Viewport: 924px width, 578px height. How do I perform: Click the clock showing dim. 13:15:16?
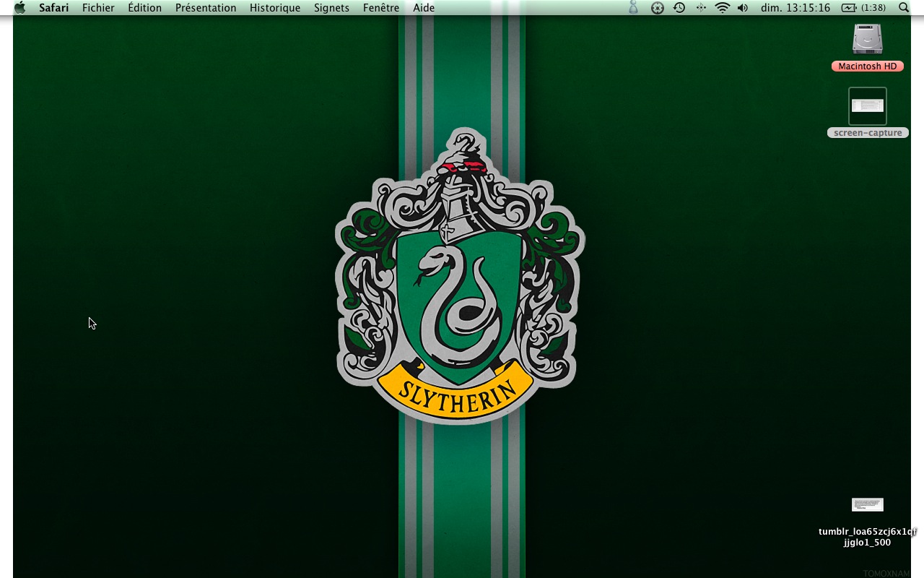pos(796,8)
